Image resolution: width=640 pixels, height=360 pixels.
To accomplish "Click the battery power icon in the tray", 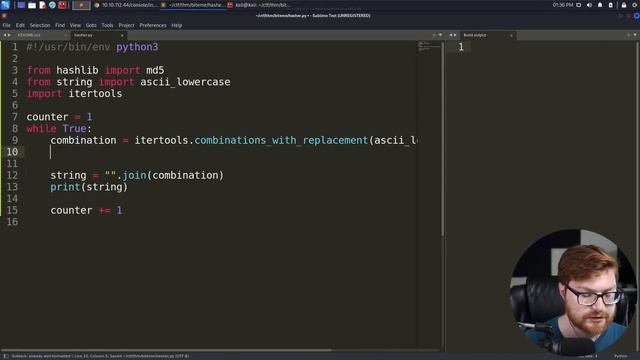I will click(611, 5).
